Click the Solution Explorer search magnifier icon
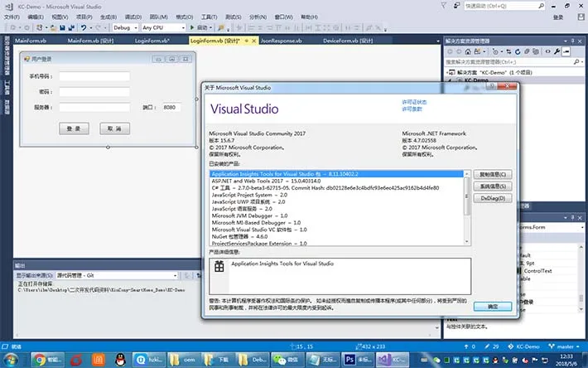The height and width of the screenshot is (368, 588). click(x=576, y=62)
